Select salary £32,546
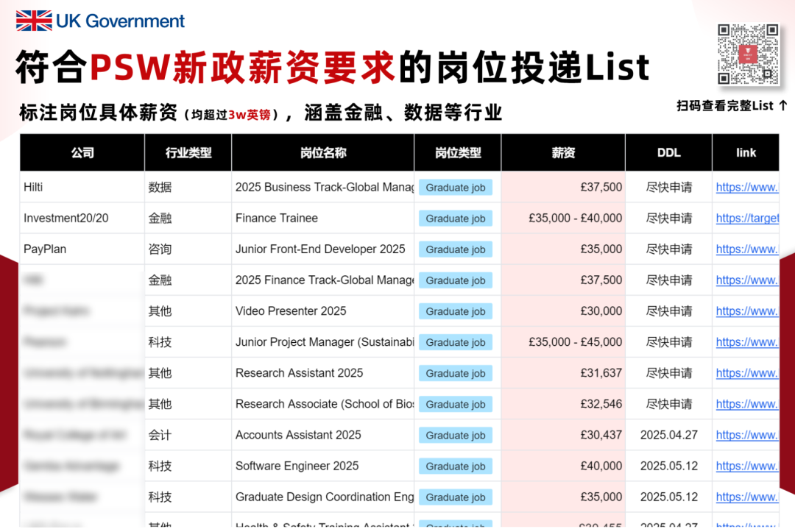 (601, 404)
